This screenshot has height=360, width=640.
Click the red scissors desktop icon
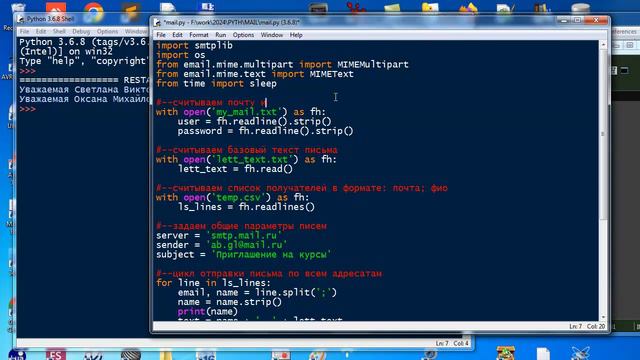click(x=356, y=7)
